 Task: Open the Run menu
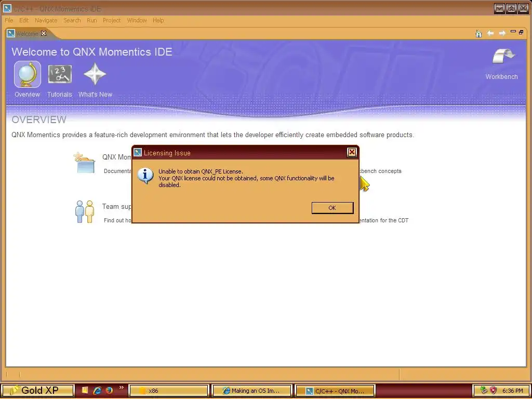coord(91,20)
